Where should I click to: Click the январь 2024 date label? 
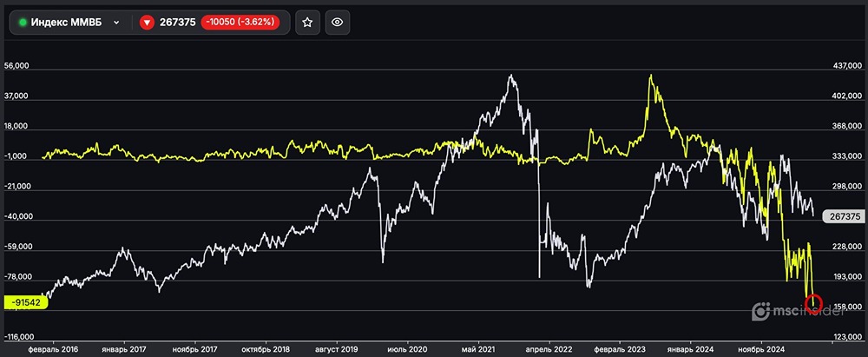point(691,350)
